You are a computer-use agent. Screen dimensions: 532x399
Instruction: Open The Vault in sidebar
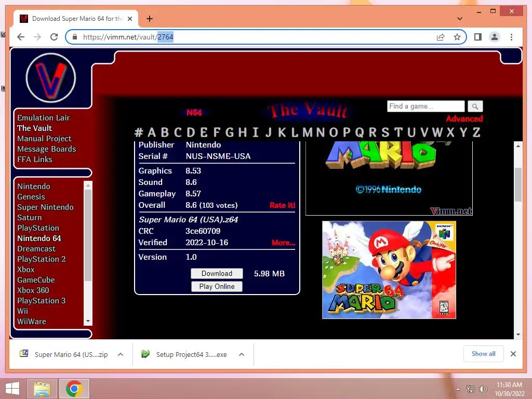(x=35, y=128)
